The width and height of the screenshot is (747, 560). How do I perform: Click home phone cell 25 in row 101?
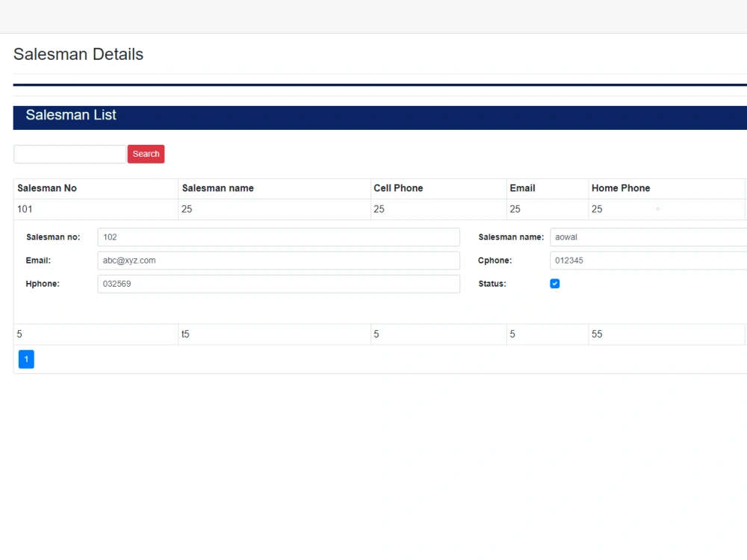(x=666, y=210)
